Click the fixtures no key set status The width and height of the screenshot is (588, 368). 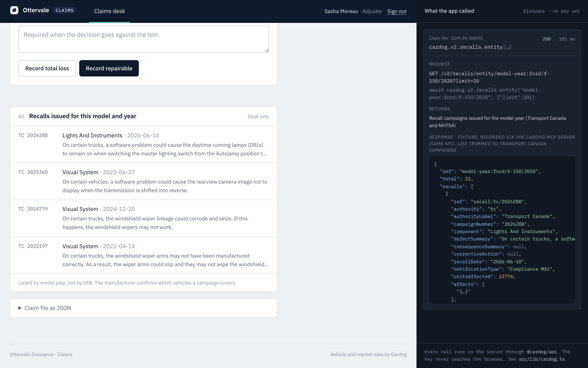coord(551,11)
